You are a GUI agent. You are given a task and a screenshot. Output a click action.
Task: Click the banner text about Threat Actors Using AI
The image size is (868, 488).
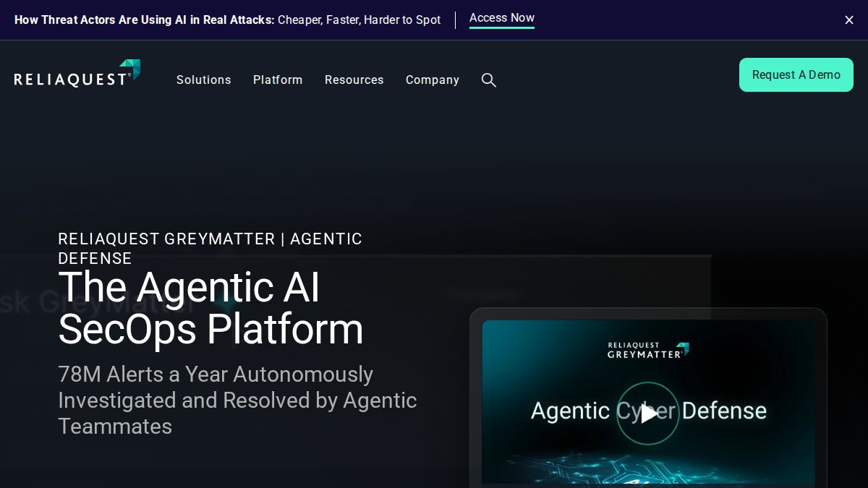(x=227, y=20)
